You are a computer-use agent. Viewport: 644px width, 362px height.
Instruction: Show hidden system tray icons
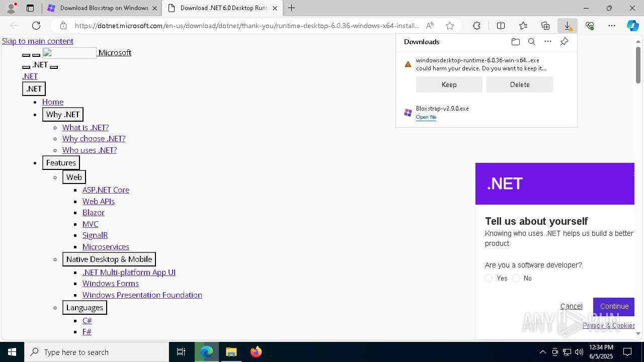pos(542,352)
